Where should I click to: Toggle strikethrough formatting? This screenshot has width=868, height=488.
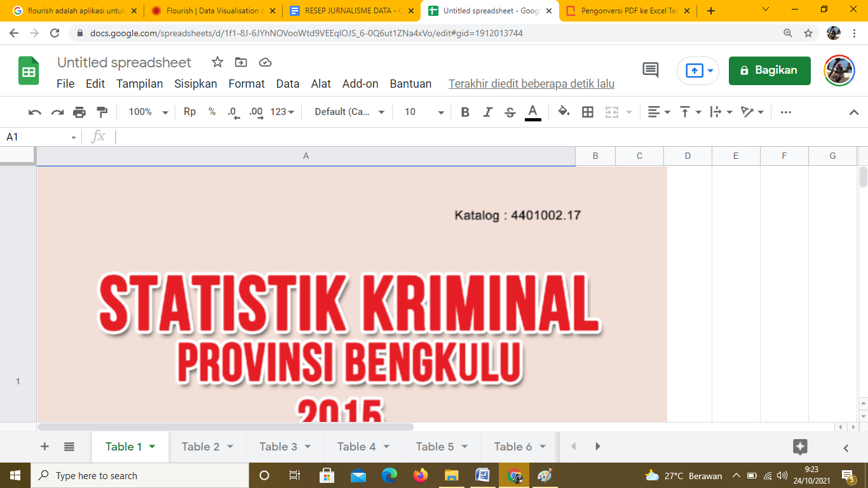[510, 112]
